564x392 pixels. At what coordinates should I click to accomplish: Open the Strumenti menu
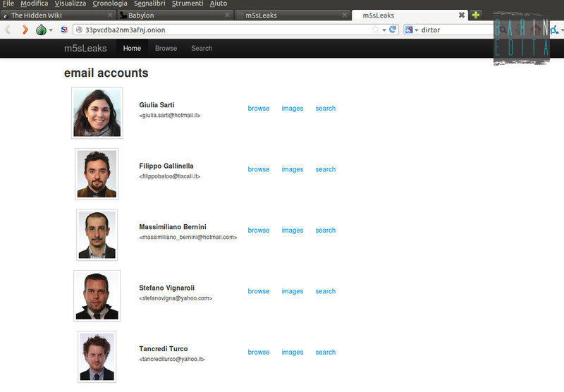coord(188,4)
